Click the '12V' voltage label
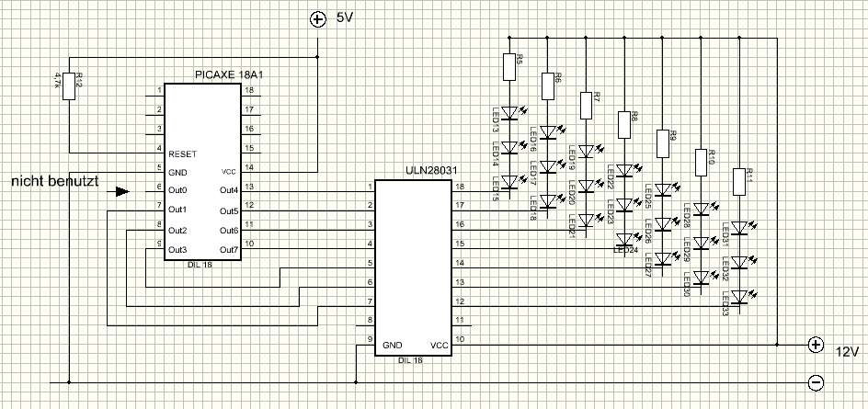This screenshot has height=409, width=868. [847, 352]
